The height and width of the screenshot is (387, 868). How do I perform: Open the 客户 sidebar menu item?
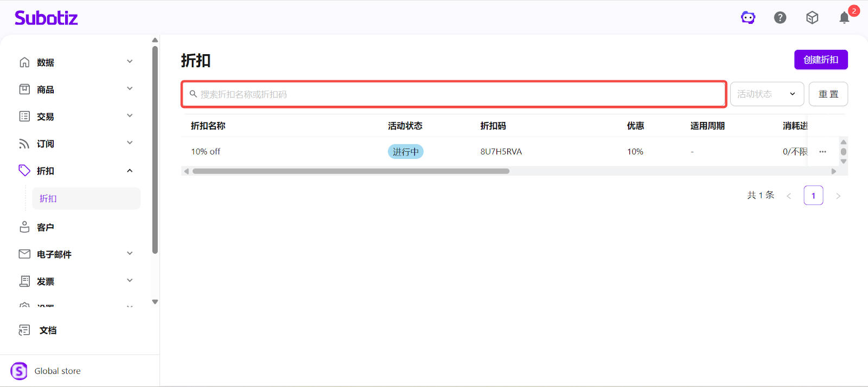(x=46, y=227)
